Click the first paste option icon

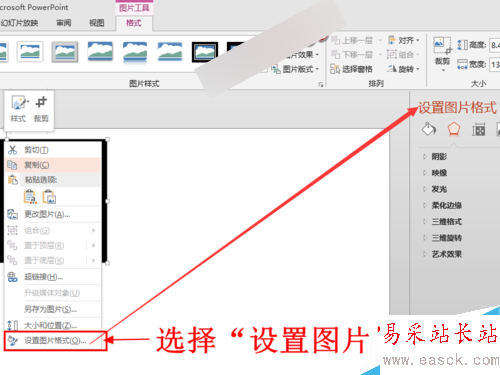[30, 197]
